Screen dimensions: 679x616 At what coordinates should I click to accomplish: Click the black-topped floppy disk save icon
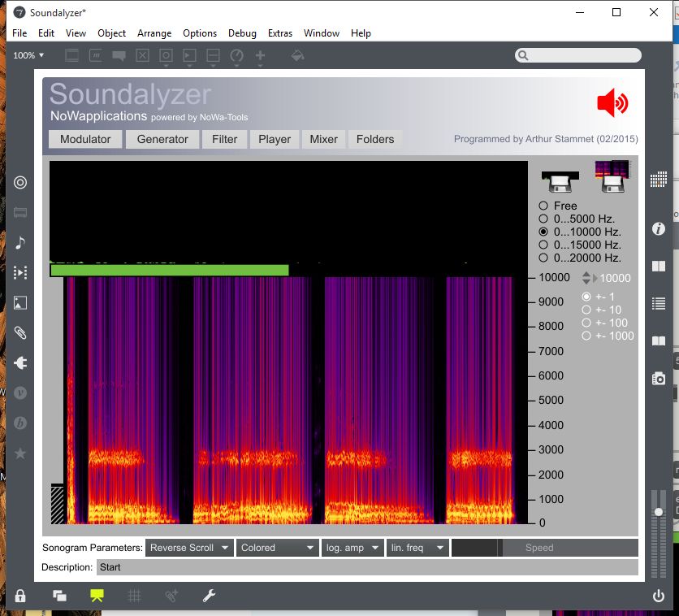(x=560, y=181)
